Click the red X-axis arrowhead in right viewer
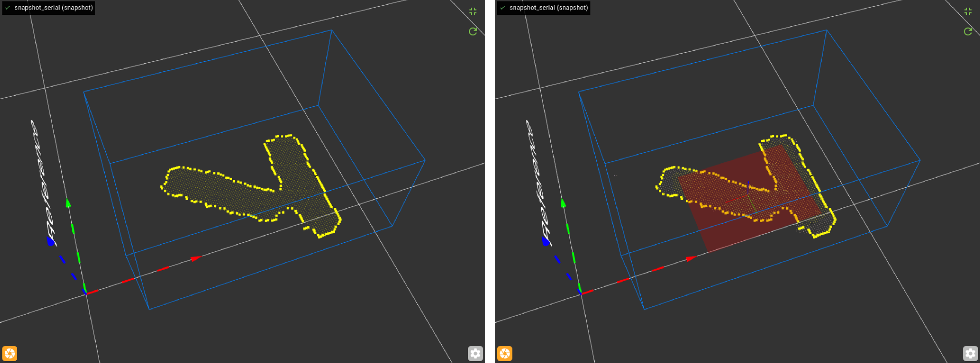The width and height of the screenshot is (980, 363). (690, 259)
